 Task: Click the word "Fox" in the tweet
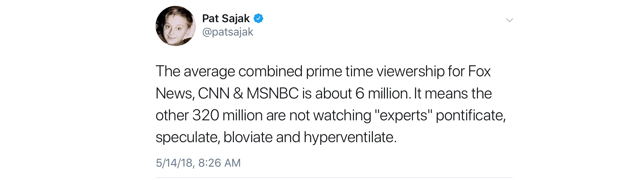(479, 71)
